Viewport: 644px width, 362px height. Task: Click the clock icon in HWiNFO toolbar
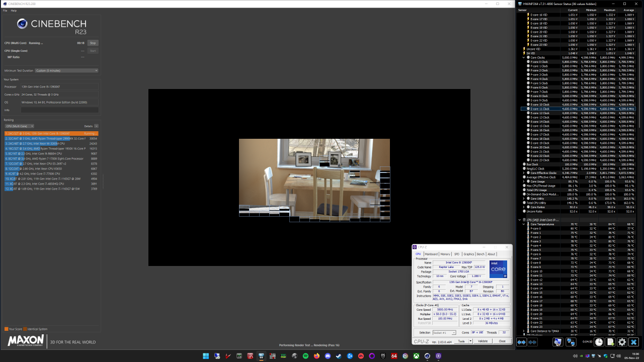pyautogui.click(x=598, y=341)
